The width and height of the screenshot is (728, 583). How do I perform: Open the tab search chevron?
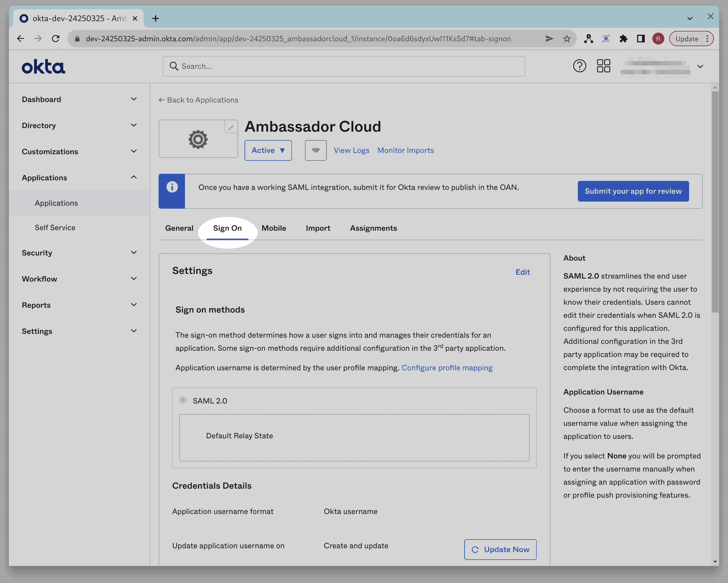(x=690, y=18)
